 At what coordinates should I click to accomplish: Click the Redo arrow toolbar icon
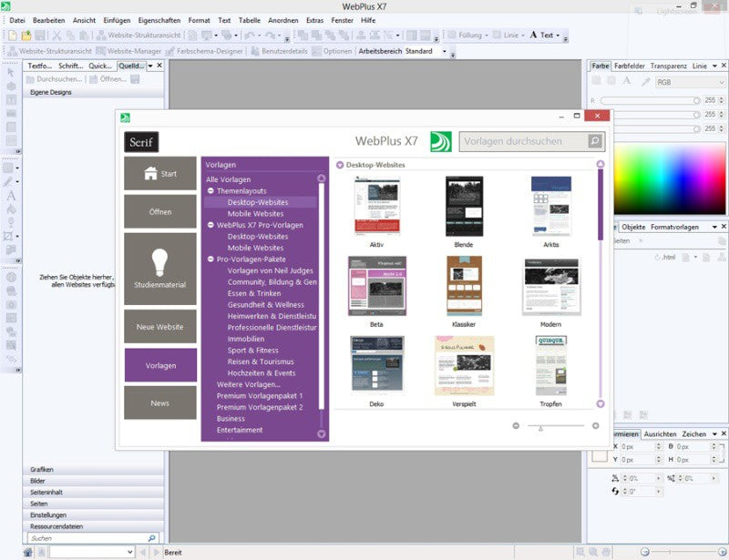(x=270, y=36)
